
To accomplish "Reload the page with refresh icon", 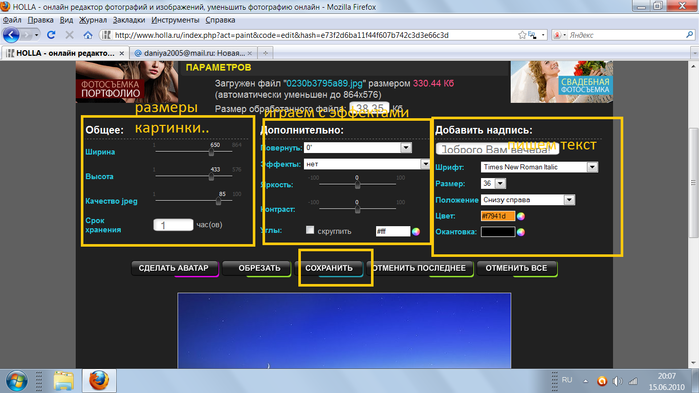I will click(51, 35).
